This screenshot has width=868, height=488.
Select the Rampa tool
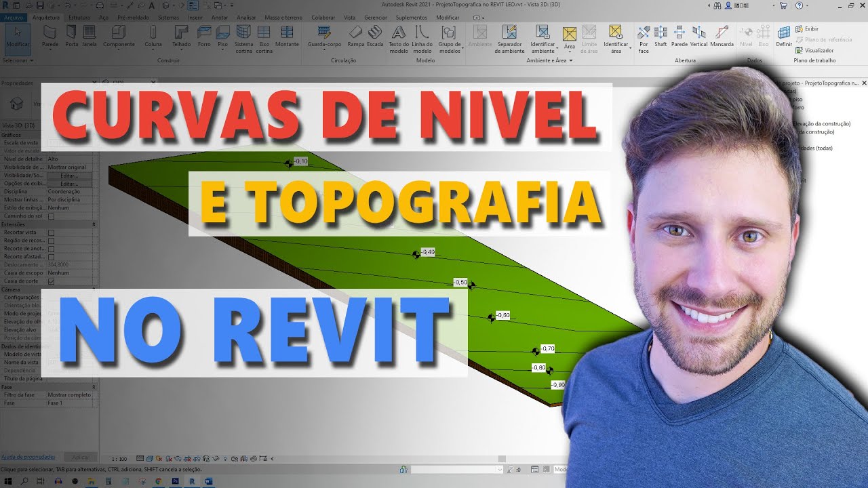[356, 37]
